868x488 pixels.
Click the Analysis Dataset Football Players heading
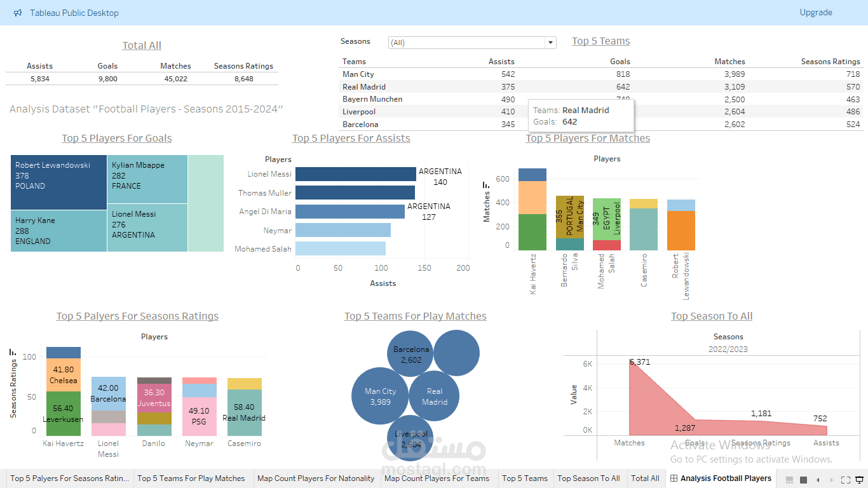[146, 109]
